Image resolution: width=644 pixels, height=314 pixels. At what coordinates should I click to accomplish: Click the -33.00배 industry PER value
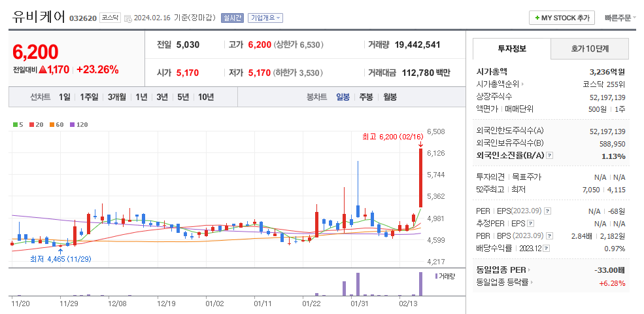click(x=609, y=270)
